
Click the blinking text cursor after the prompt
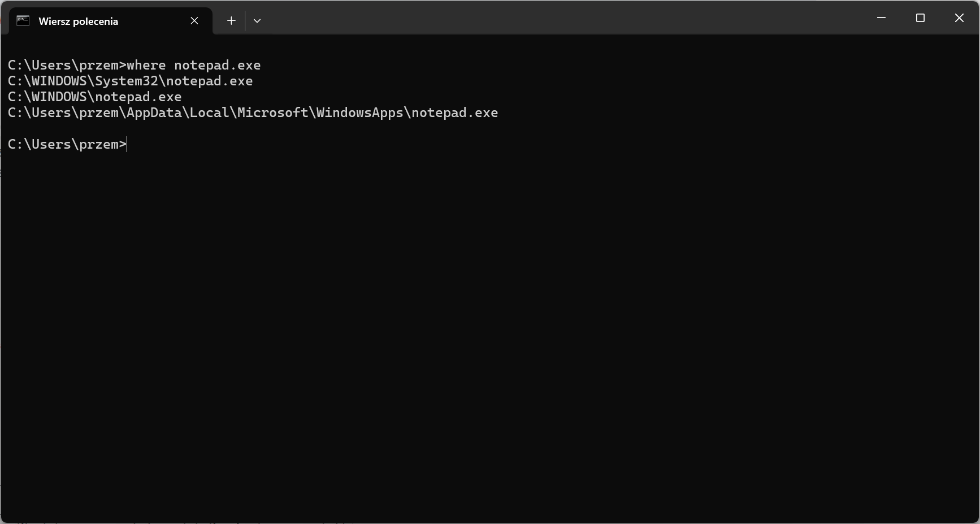(128, 144)
